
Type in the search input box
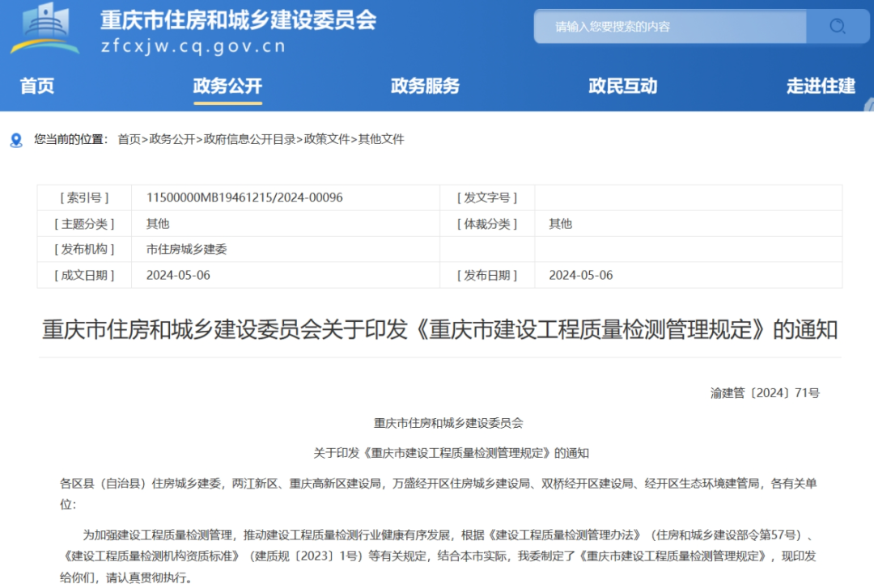[x=670, y=27]
